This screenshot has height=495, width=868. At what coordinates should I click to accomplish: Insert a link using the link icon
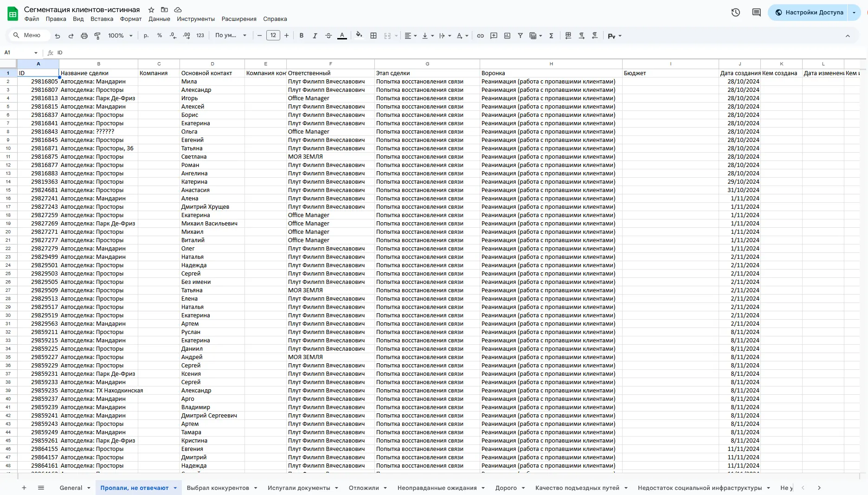(x=481, y=36)
